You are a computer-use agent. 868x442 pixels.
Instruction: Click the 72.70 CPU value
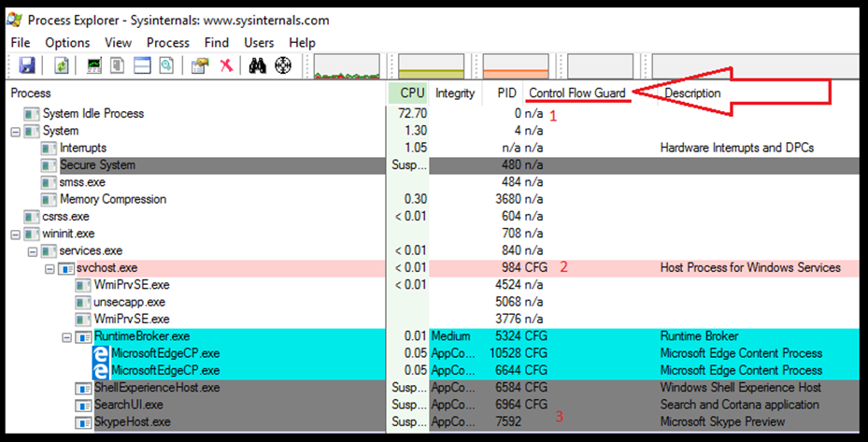pyautogui.click(x=412, y=114)
